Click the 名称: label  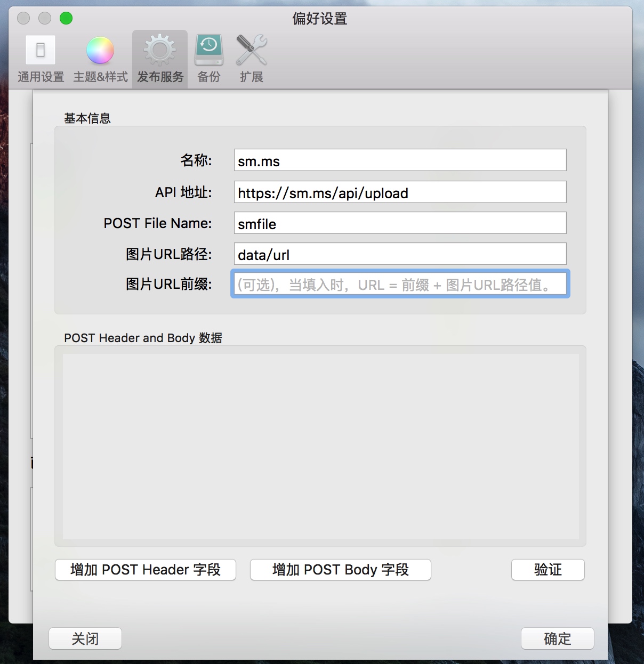click(196, 160)
